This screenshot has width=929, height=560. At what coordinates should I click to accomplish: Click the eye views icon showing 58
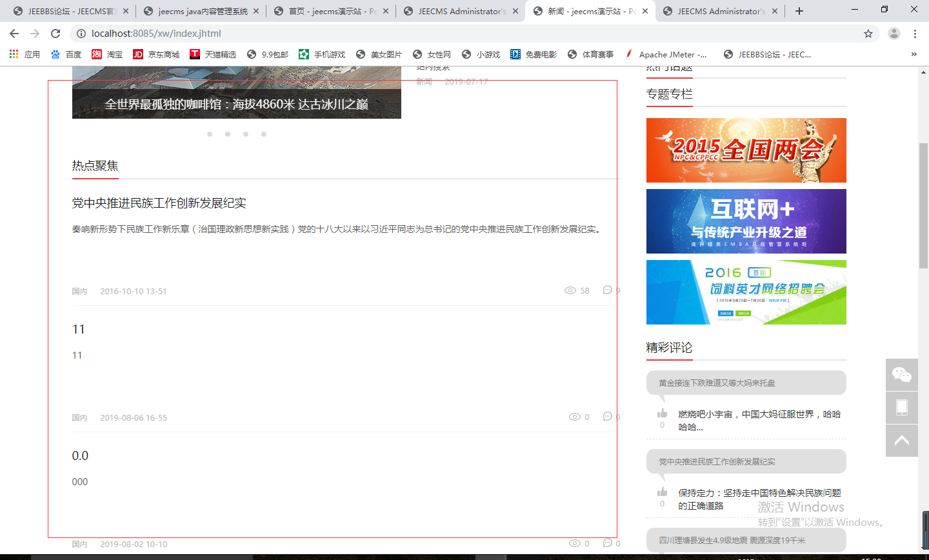pos(570,290)
